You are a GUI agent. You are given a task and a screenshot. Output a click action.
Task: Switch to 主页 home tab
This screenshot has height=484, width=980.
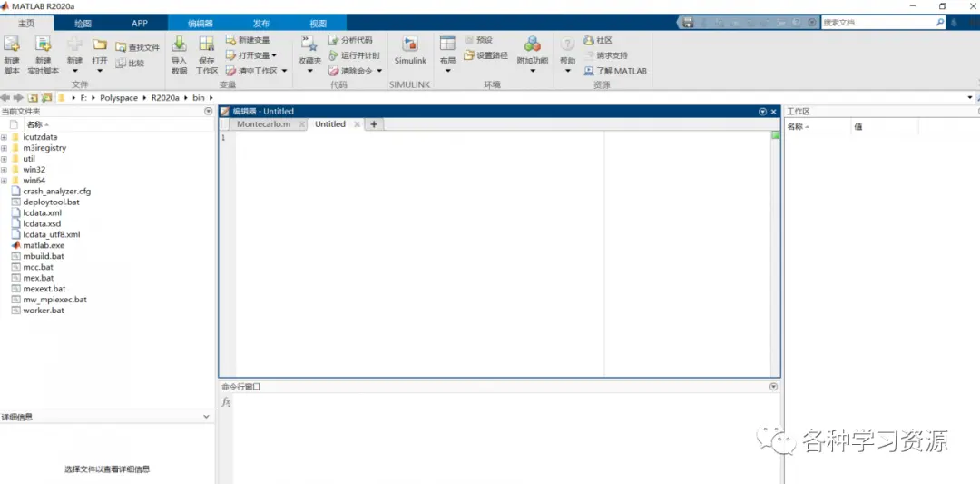pyautogui.click(x=26, y=23)
